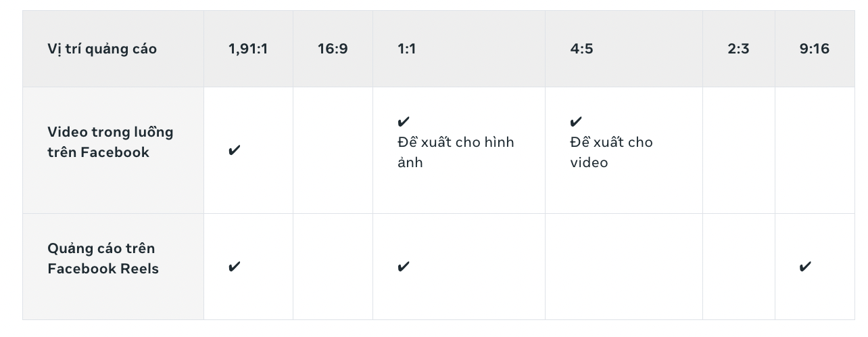868x337 pixels.
Task: Click the "Video trong luồng trên Facebook" row label
Action: [110, 142]
